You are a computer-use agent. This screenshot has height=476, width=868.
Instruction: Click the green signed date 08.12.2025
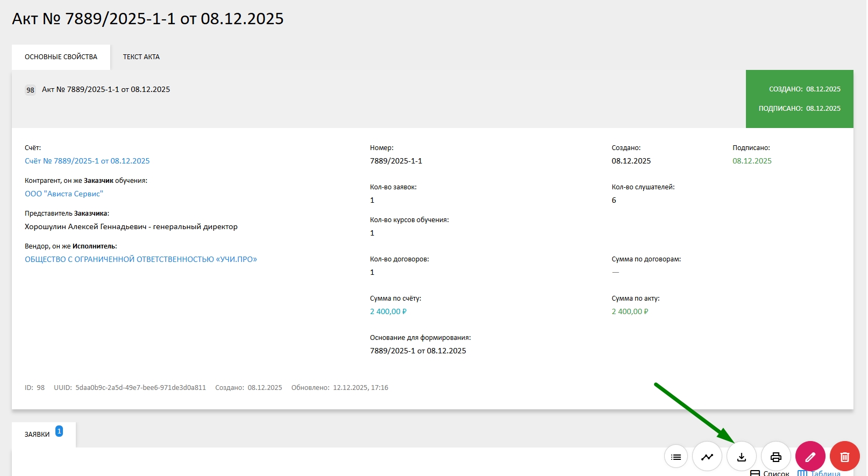point(751,161)
